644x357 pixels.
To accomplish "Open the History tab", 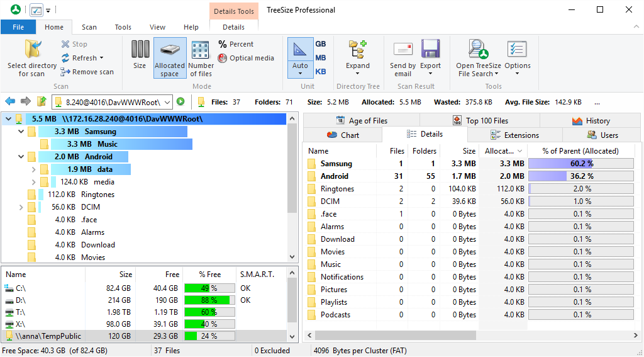I will pos(591,120).
